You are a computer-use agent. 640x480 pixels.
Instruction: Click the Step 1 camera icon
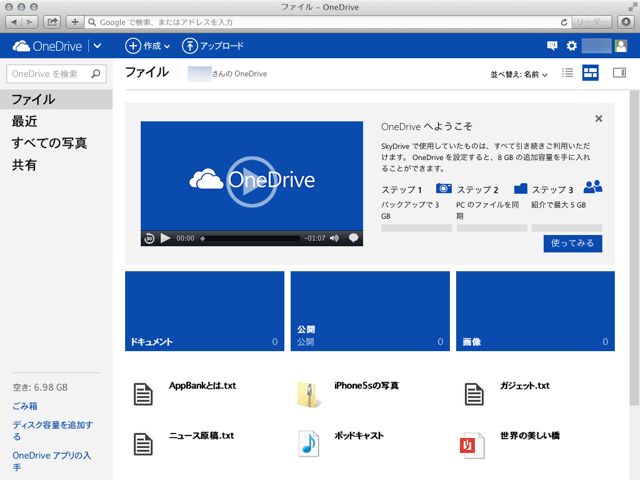(x=444, y=188)
